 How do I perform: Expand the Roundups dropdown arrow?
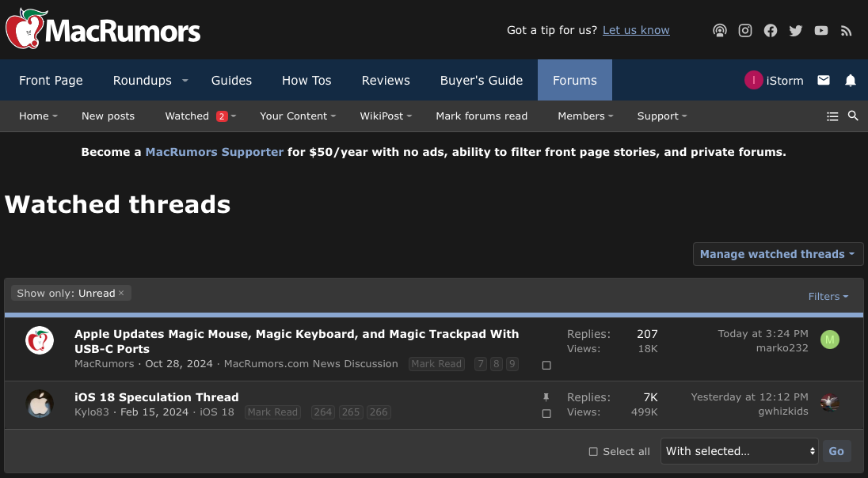point(185,80)
